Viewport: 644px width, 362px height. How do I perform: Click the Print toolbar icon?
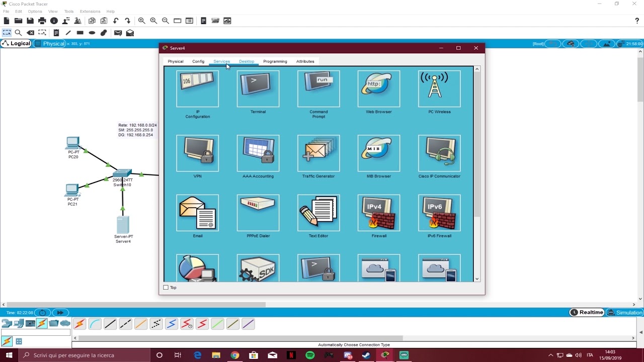pyautogui.click(x=42, y=21)
